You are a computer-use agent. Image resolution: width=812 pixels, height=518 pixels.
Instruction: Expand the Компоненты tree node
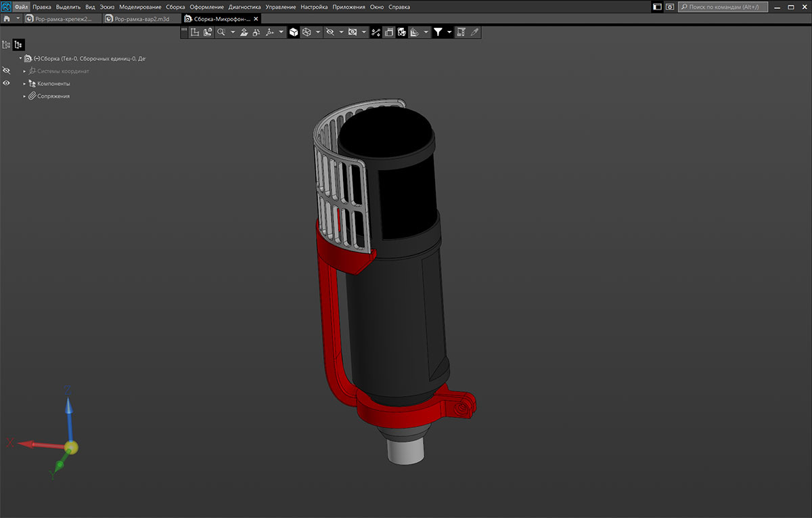coord(24,83)
